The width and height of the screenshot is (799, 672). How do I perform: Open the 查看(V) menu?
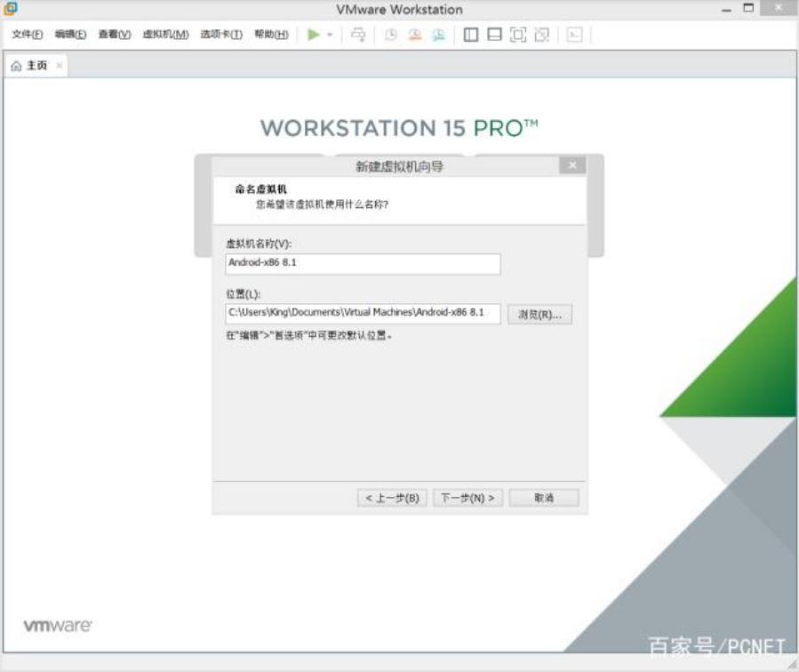(x=115, y=34)
